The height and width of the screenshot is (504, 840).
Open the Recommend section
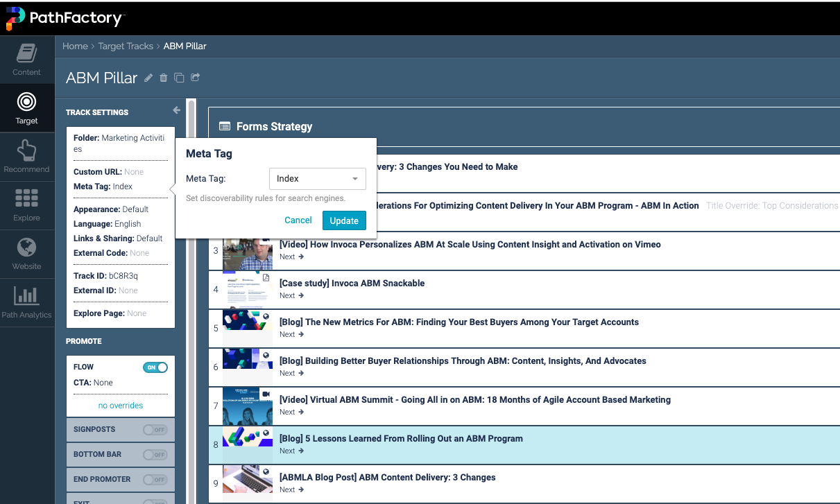27,156
